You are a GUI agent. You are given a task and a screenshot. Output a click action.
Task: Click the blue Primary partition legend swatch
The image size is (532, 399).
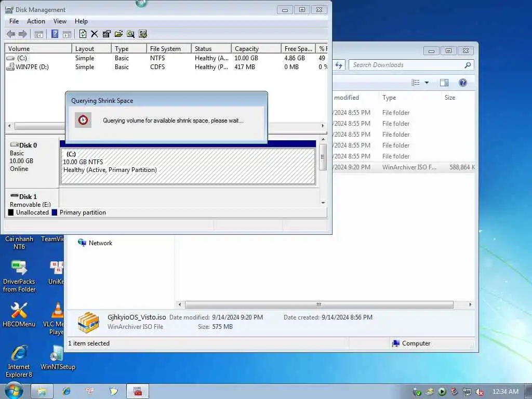coord(54,212)
